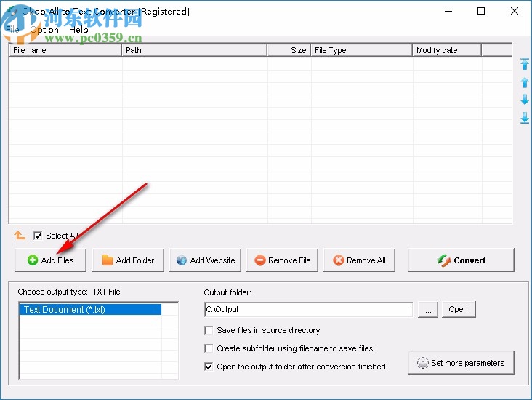This screenshot has width=532, height=400.
Task: Maximize the Okdo converter window
Action: [481, 11]
